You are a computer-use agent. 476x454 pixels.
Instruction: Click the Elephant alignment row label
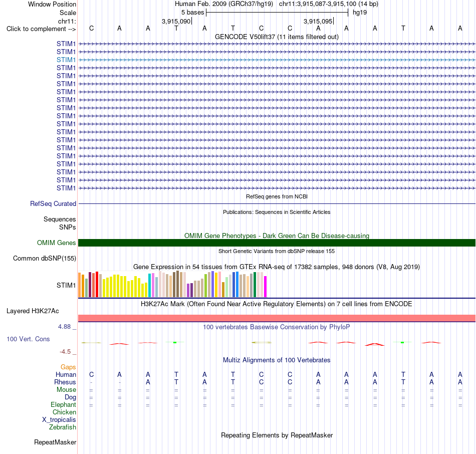(x=63, y=405)
